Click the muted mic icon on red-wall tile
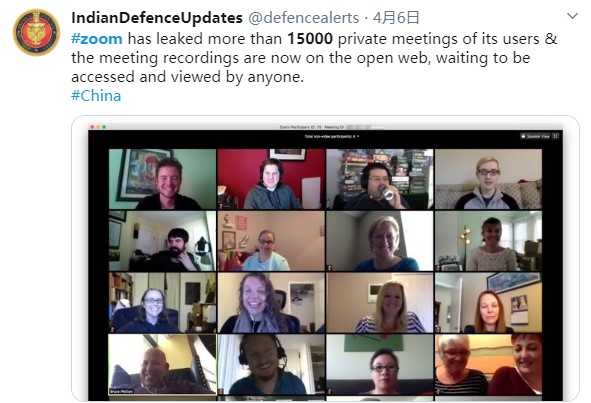The width and height of the screenshot is (591, 403). click(x=220, y=206)
